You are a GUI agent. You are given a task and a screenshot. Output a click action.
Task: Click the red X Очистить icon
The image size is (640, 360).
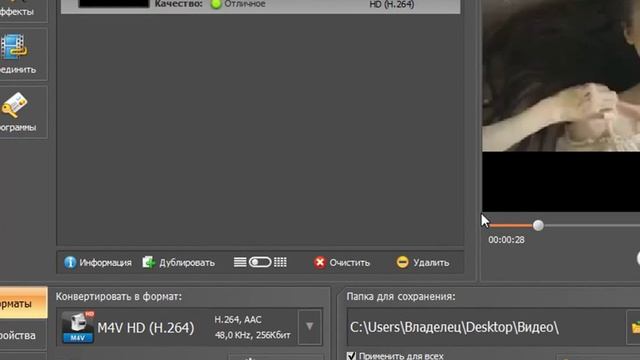320,262
